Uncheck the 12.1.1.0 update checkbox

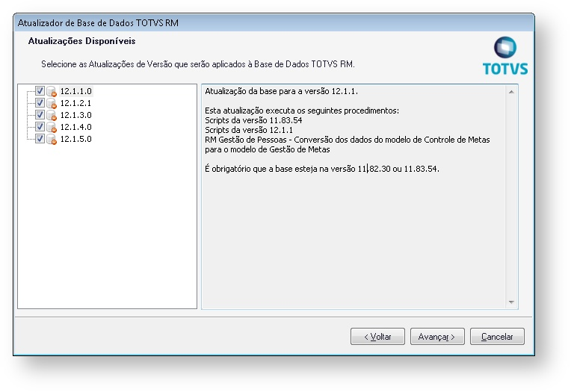[40, 90]
